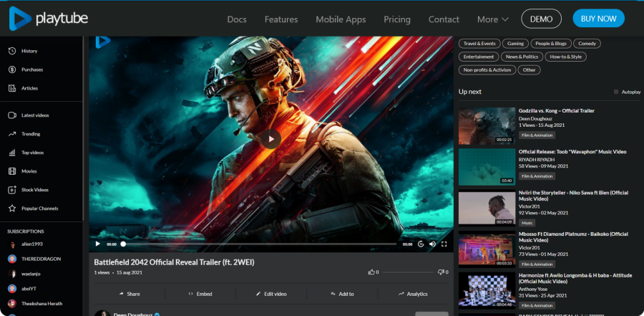Select the Gaming category tag
The height and width of the screenshot is (316, 644).
515,44
